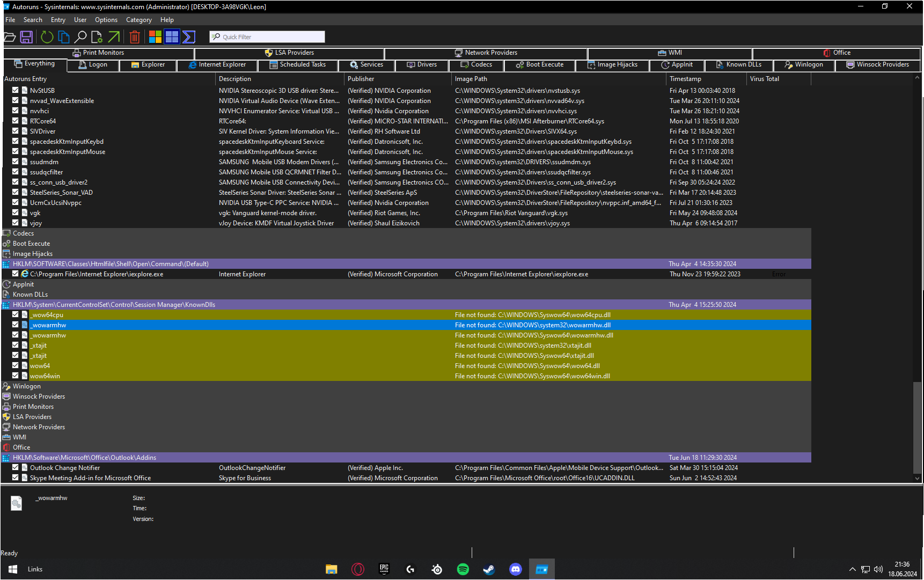Click the purple Save toolbar icon

click(x=26, y=37)
